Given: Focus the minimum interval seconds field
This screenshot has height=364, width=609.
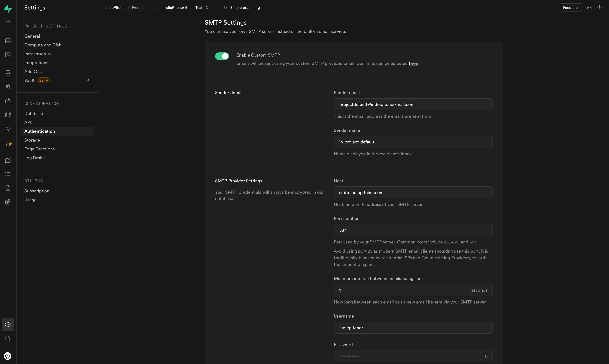Looking at the screenshot, I should coord(413,290).
